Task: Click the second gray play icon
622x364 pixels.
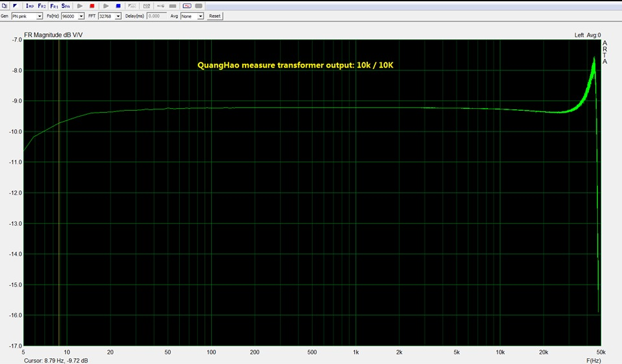Action: point(106,6)
